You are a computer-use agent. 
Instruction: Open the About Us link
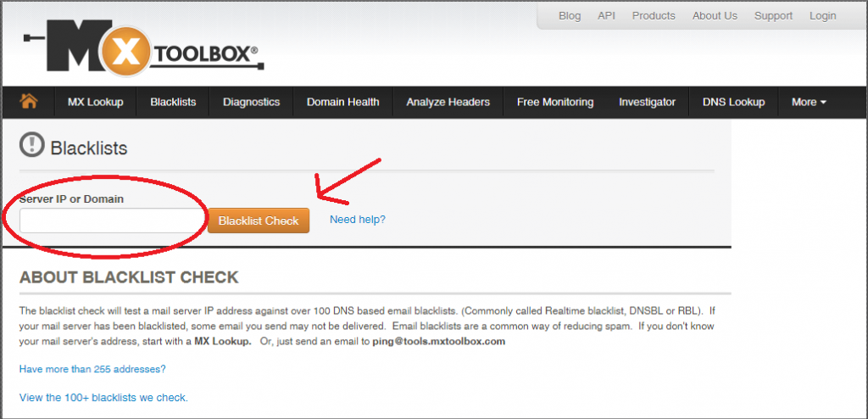[715, 16]
